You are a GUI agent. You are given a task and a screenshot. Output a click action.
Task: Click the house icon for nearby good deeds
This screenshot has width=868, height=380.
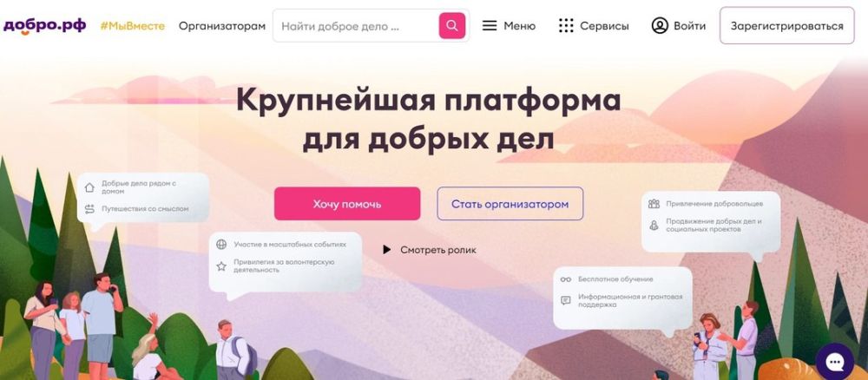(x=89, y=187)
